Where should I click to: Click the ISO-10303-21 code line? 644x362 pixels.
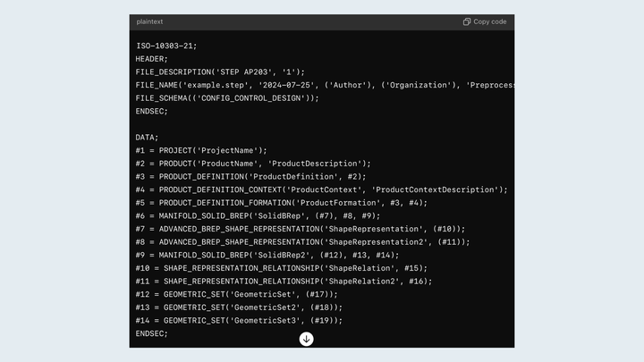(166, 46)
